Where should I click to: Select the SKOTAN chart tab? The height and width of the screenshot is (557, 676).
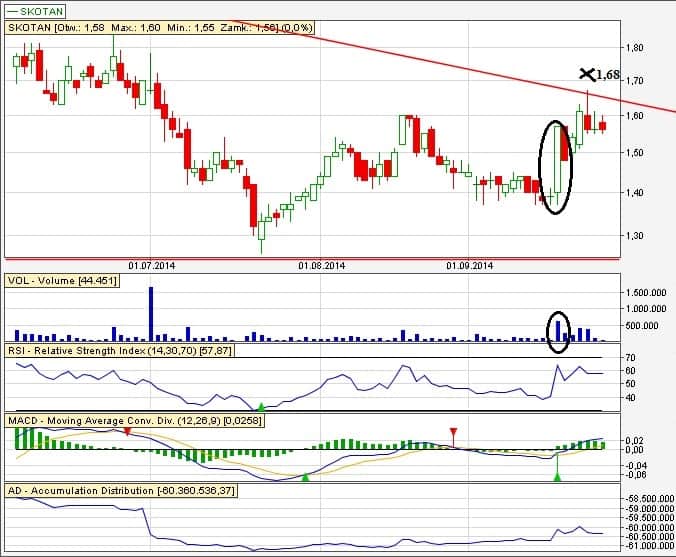[38, 11]
